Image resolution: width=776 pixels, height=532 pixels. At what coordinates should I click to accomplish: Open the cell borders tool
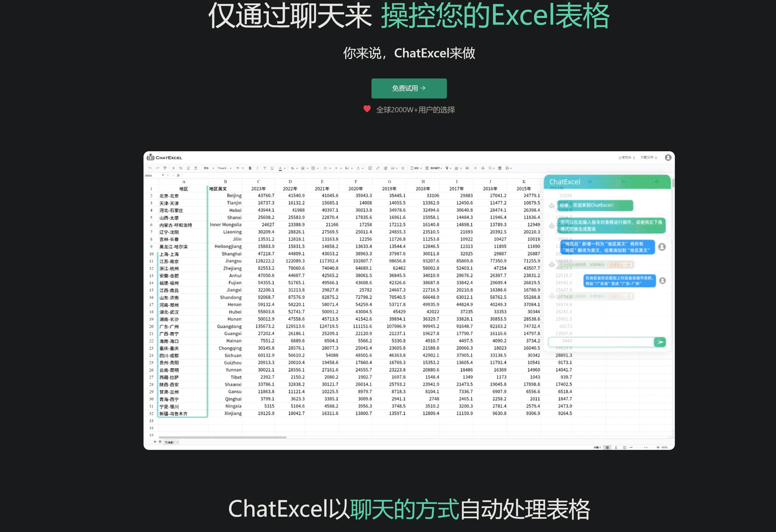[303, 168]
